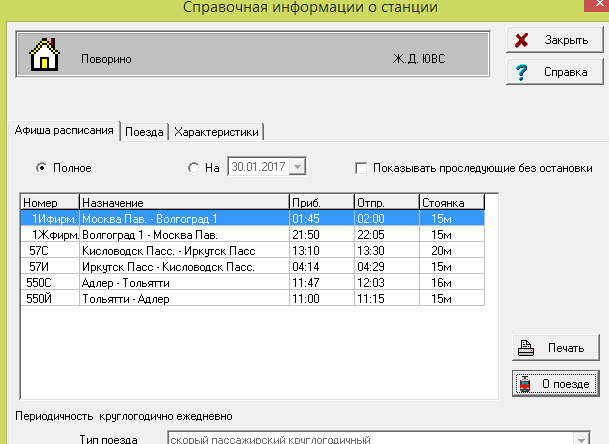The image size is (609, 444).
Task: Click the train icon on О поезде
Action: [525, 383]
